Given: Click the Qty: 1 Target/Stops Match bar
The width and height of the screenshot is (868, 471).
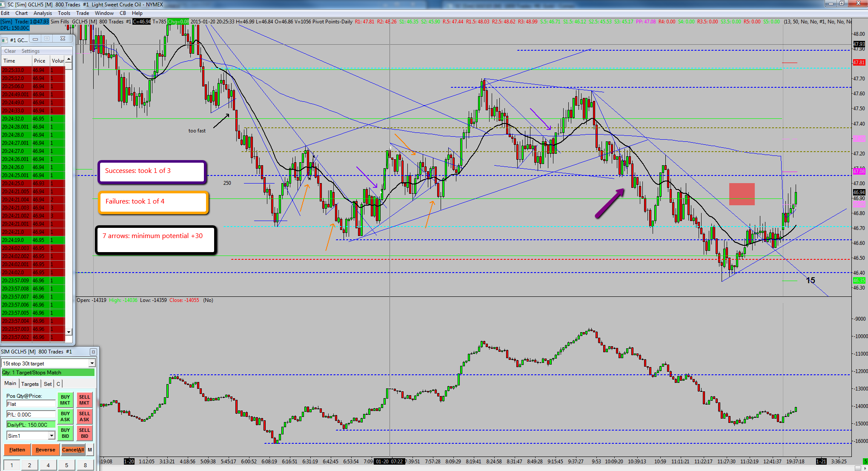Looking at the screenshot, I should point(48,373).
